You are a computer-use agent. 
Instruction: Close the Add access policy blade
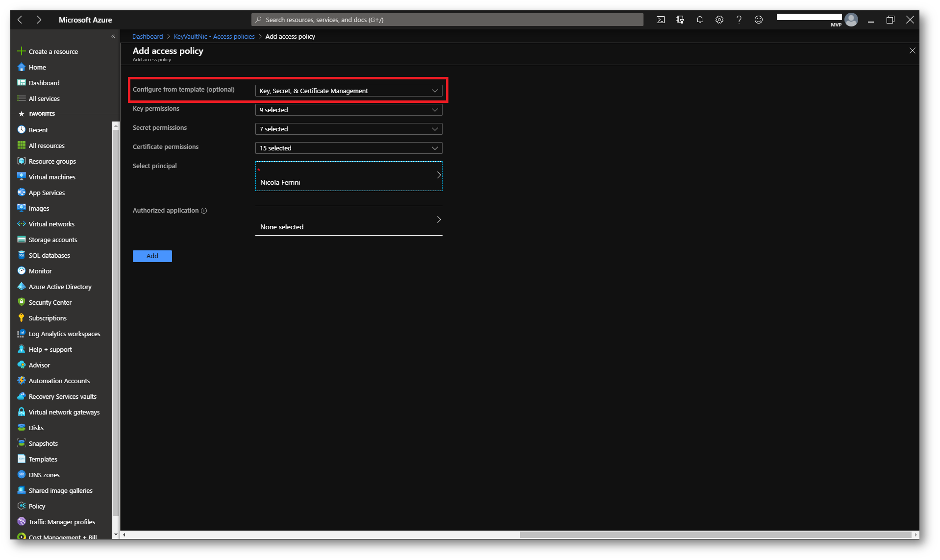coord(912,50)
